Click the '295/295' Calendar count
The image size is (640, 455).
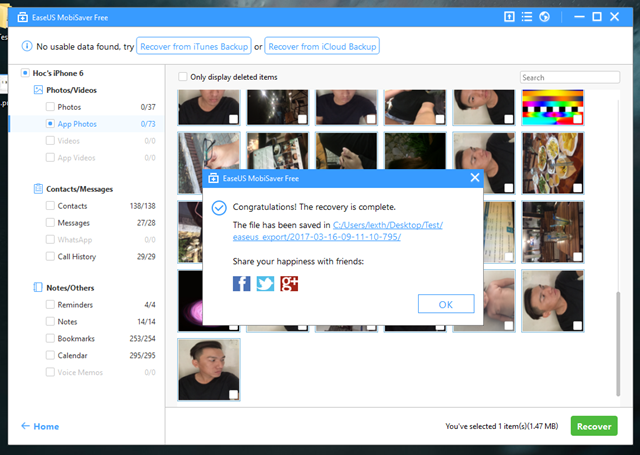[x=142, y=355]
